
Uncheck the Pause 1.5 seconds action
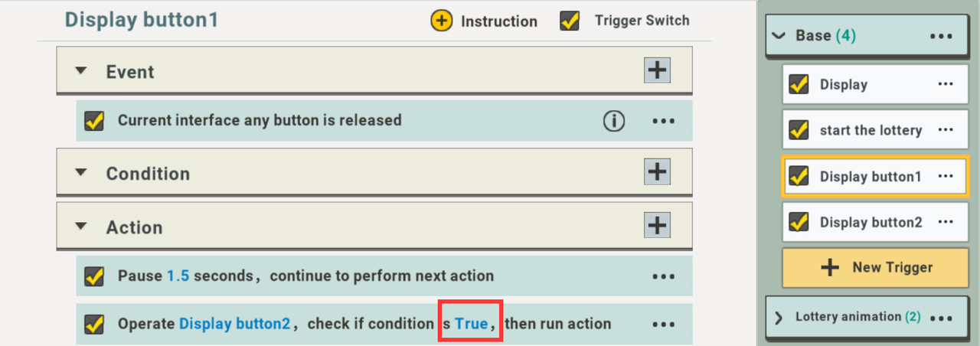tap(95, 276)
